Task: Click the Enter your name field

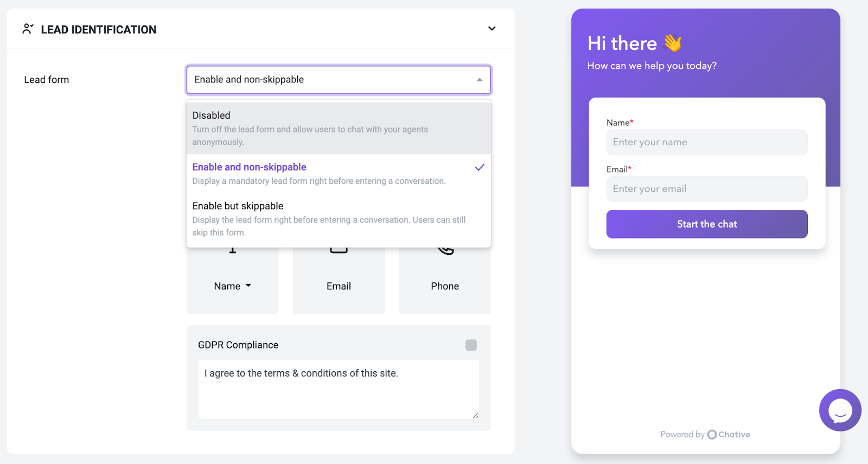Action: pyautogui.click(x=707, y=142)
